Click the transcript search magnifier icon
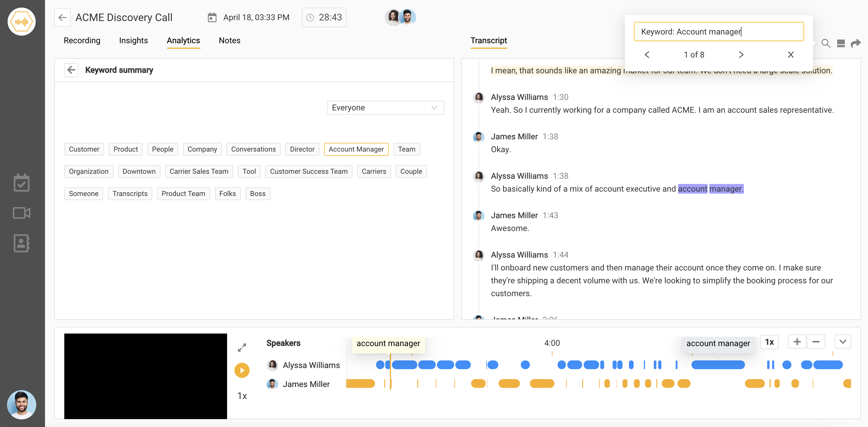 pyautogui.click(x=825, y=44)
